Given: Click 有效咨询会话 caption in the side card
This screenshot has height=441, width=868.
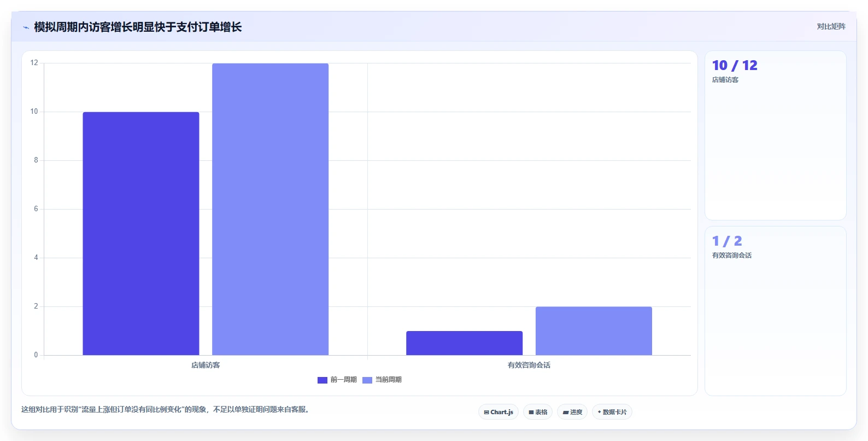Looking at the screenshot, I should [x=732, y=256].
